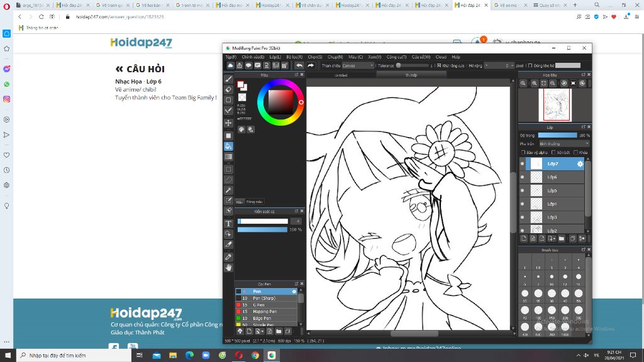644x362 pixels.
Task: Enable the 'Bảo vệ alpha' checkbox
Action: [x=523, y=152]
